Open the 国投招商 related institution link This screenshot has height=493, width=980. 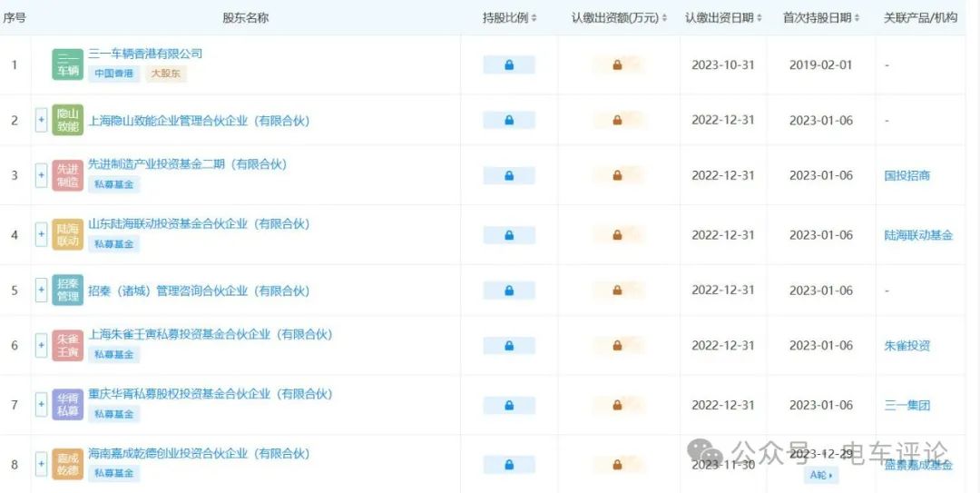[x=906, y=176]
